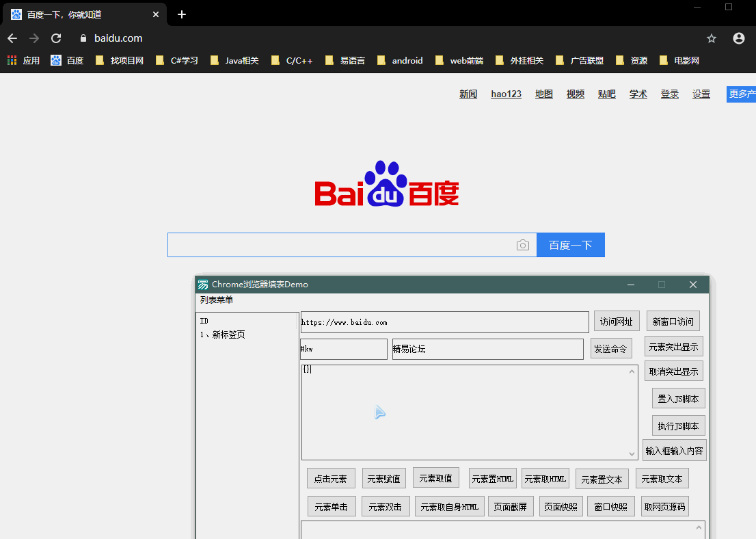Click the 点击元素 button
Screen dimensions: 756x539
(x=331, y=479)
